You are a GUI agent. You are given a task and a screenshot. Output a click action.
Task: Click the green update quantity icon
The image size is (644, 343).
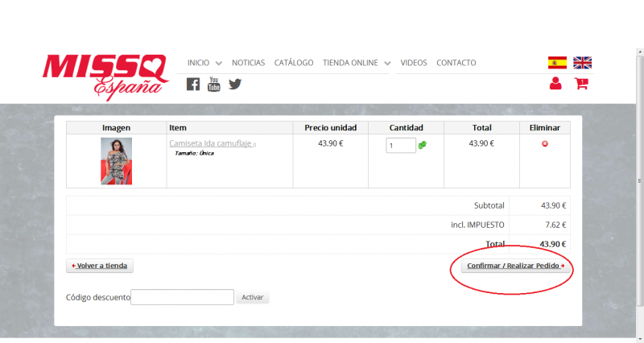click(x=422, y=145)
